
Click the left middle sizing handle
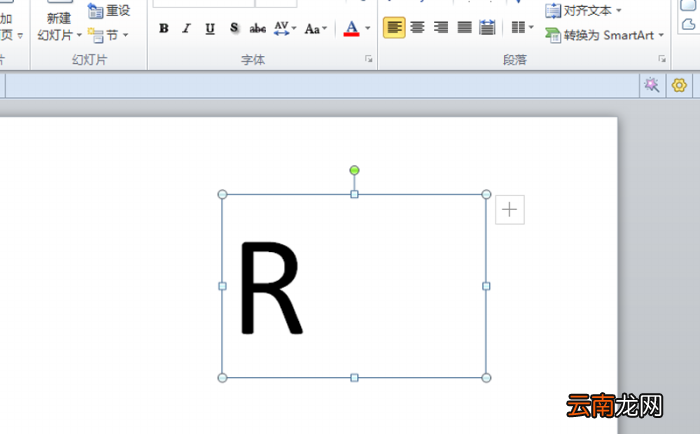tap(222, 286)
